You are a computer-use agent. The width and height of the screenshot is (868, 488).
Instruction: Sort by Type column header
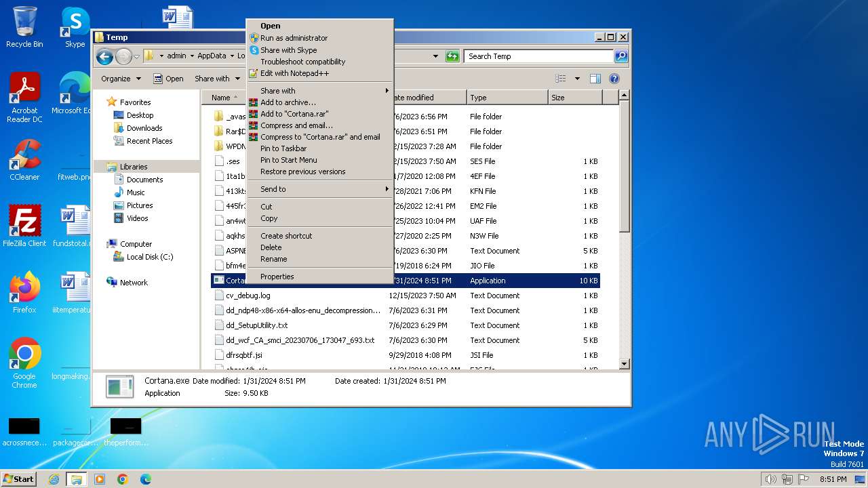pyautogui.click(x=507, y=98)
